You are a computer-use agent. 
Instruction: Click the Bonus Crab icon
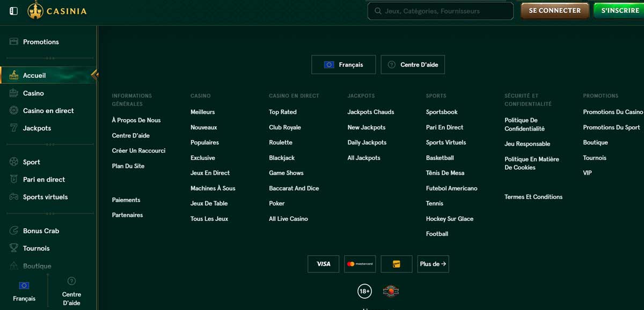click(14, 231)
